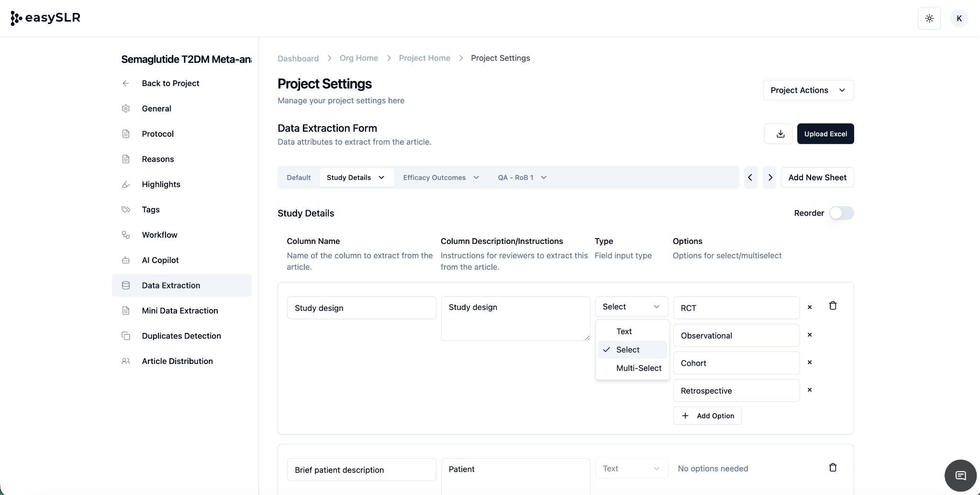Image resolution: width=980 pixels, height=495 pixels.
Task: Switch to the Default sheet tab
Action: [x=299, y=177]
